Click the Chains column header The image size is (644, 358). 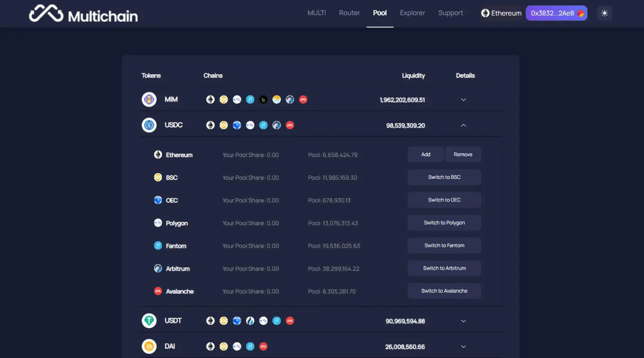click(213, 76)
